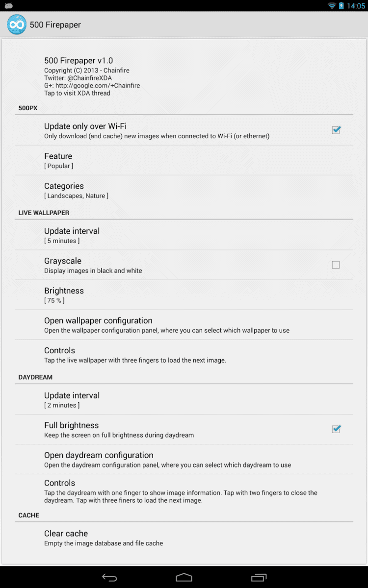The height and width of the screenshot is (588, 368).
Task: Adjust the Brightness setting
Action: (x=184, y=295)
